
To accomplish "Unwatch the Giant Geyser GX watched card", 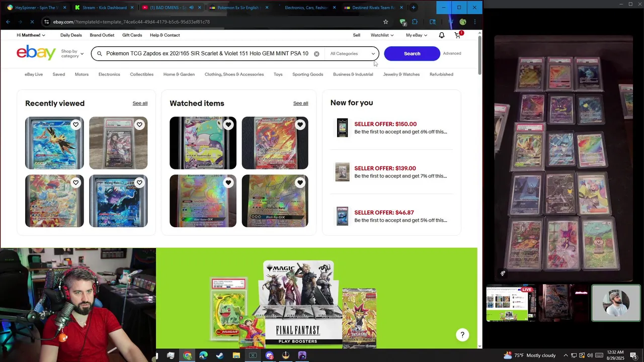I will (228, 183).
